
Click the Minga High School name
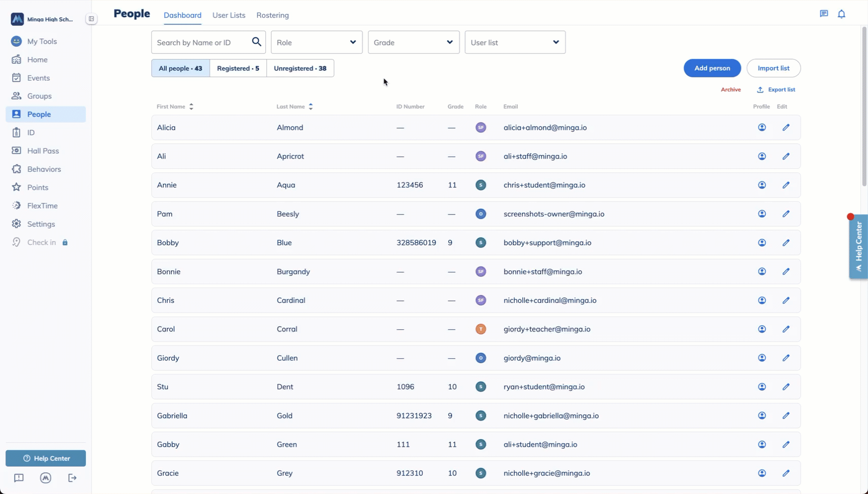[50, 19]
